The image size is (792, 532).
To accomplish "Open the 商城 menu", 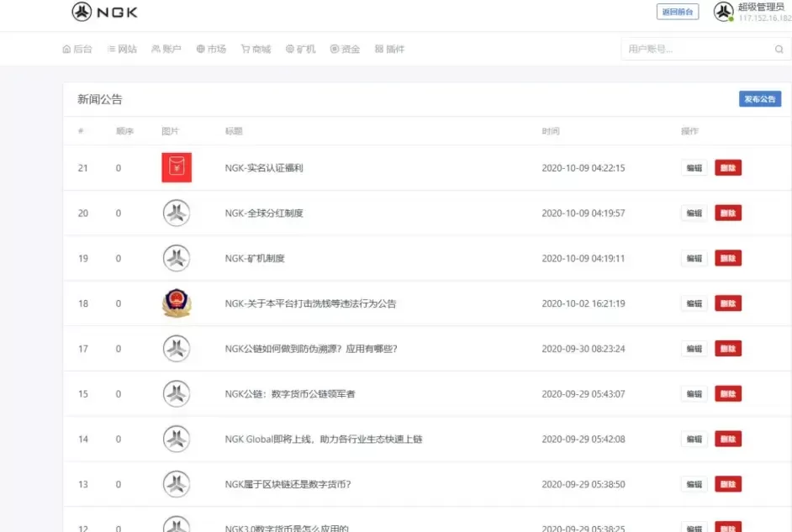I will coord(256,49).
